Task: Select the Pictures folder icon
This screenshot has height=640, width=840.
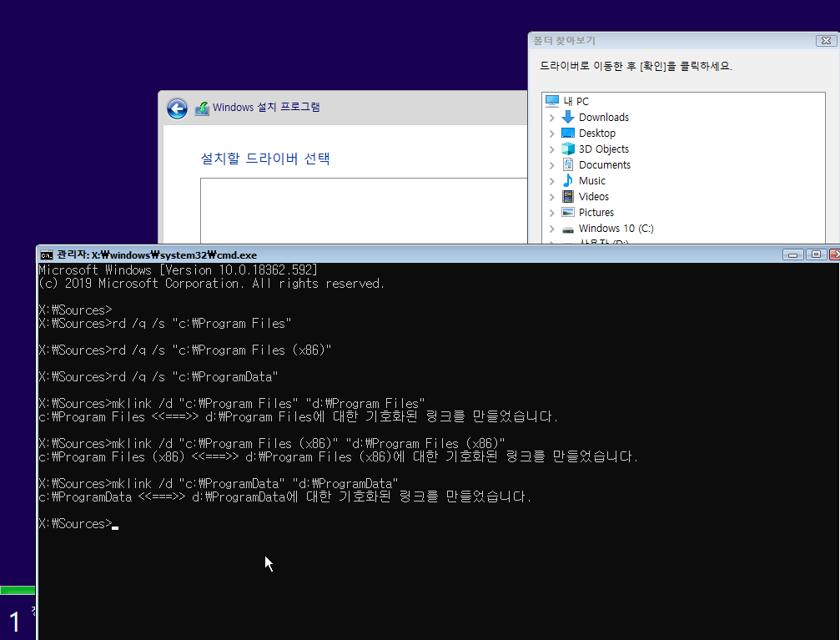Action: tap(568, 212)
